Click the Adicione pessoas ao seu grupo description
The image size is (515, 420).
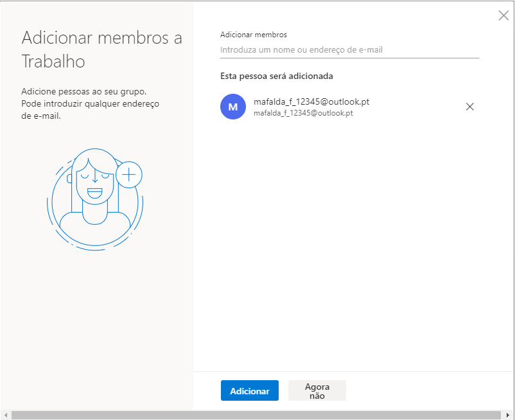tap(91, 103)
